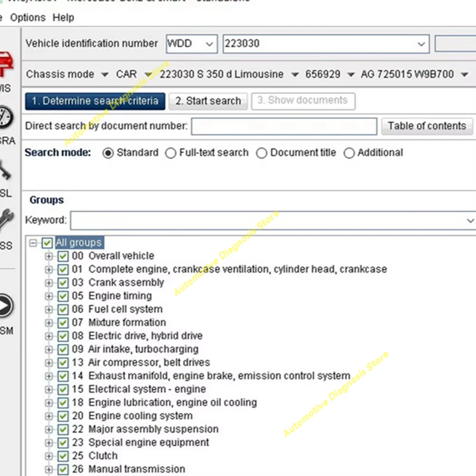The width and height of the screenshot is (476, 476).
Task: Select 08 Electric drive, hybrid drive row
Action: (137, 336)
